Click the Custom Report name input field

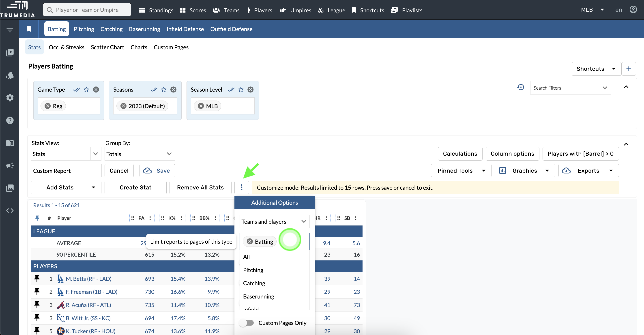coord(66,170)
